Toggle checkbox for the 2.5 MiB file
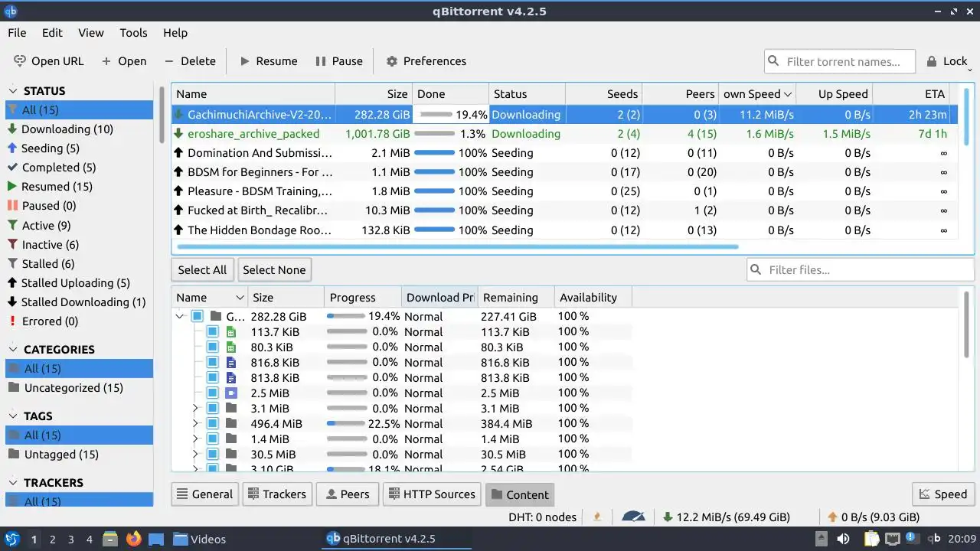 pyautogui.click(x=213, y=393)
